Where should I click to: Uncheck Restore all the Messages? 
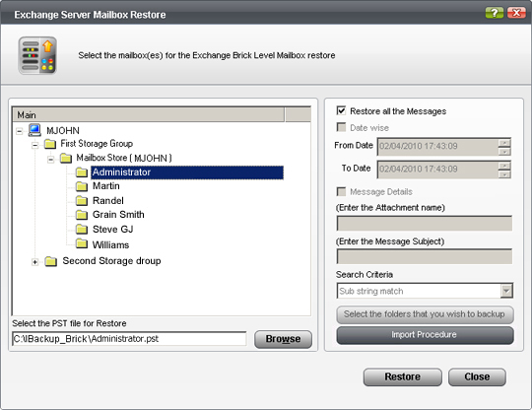pyautogui.click(x=341, y=110)
